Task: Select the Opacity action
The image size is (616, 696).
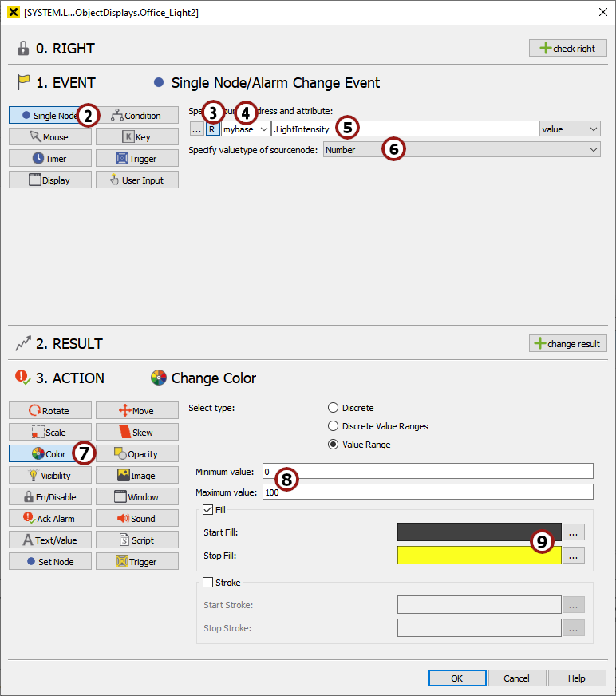Action: [x=136, y=454]
